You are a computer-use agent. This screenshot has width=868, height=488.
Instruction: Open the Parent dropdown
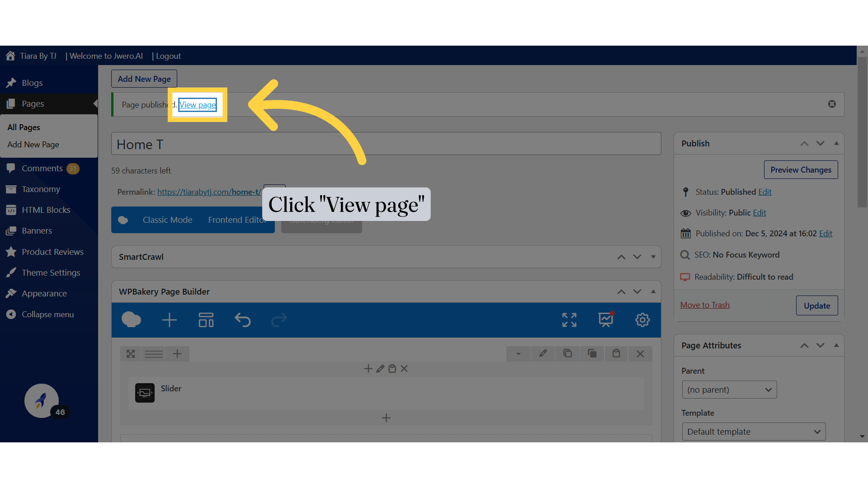click(x=729, y=389)
